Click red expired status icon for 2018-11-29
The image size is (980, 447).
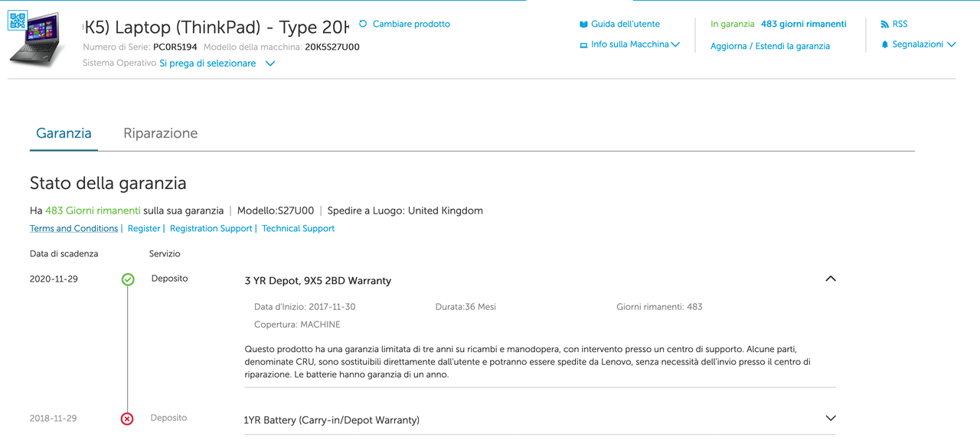(127, 419)
